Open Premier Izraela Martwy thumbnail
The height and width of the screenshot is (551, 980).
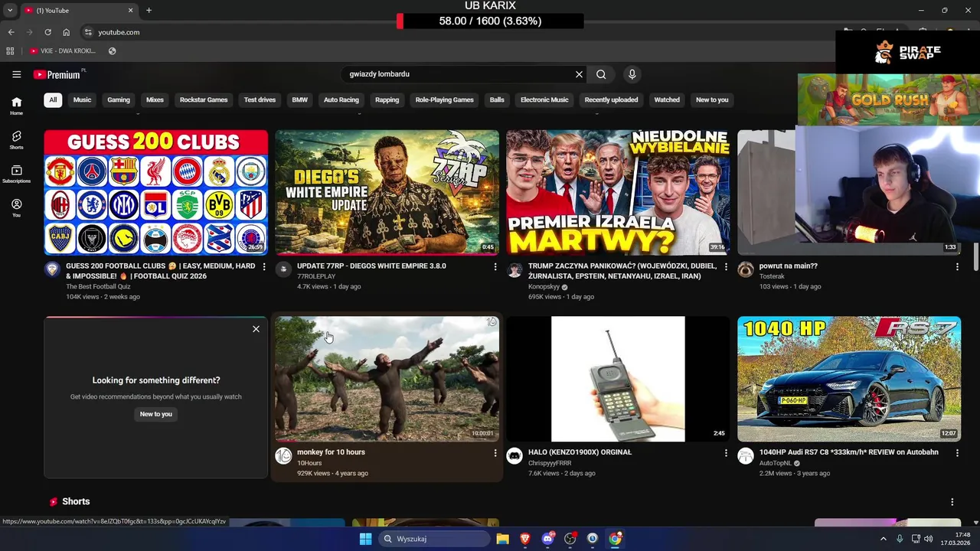click(618, 192)
